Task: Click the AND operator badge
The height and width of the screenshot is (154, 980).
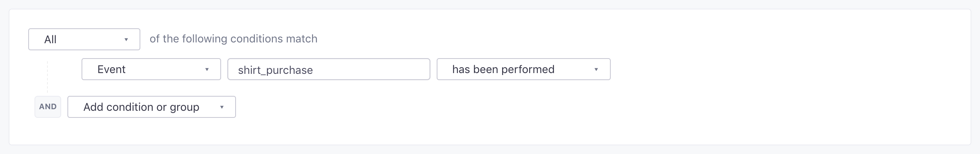Action: (48, 107)
